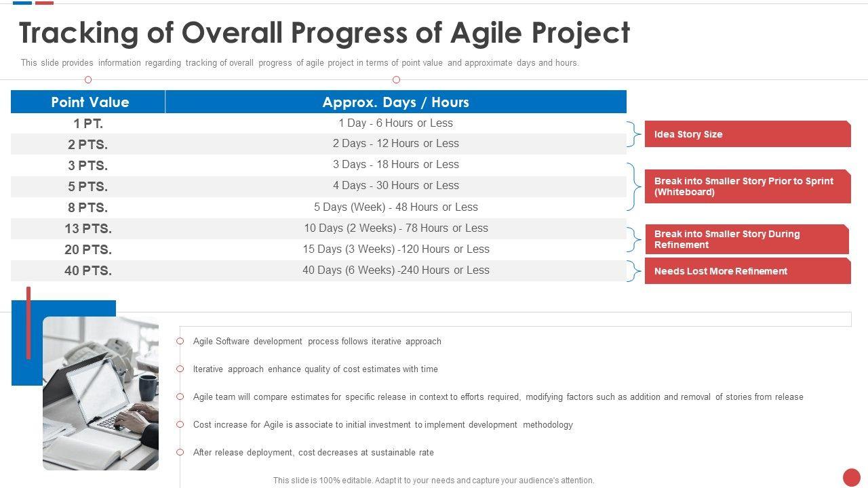Click the Point Value column header
Screen dimensions: 868x488
[x=90, y=102]
